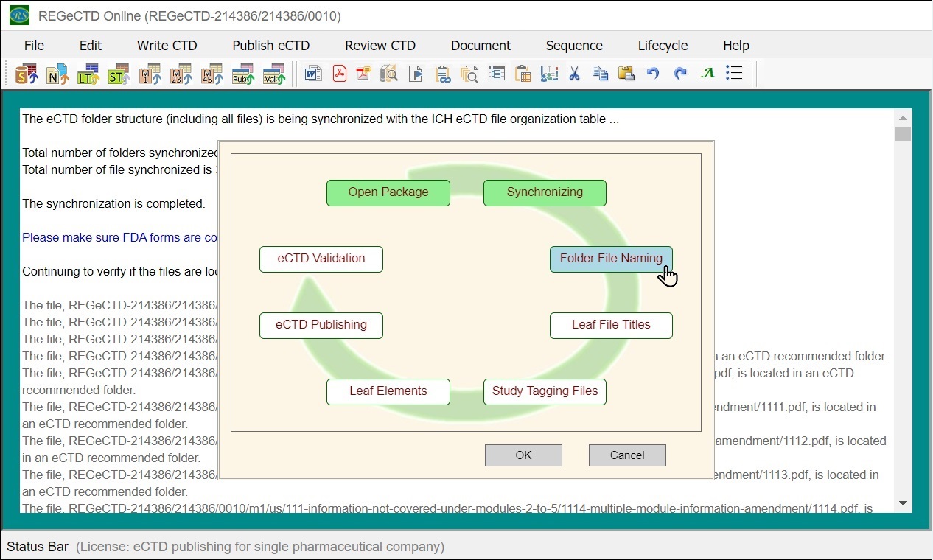933x560 pixels.
Task: Click the LT table upload toolbar icon
Action: coord(88,74)
